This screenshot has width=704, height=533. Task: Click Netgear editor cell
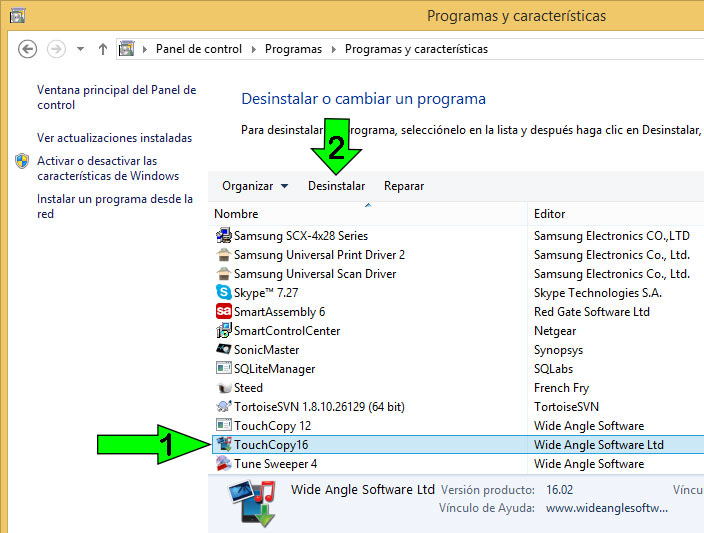tap(554, 331)
